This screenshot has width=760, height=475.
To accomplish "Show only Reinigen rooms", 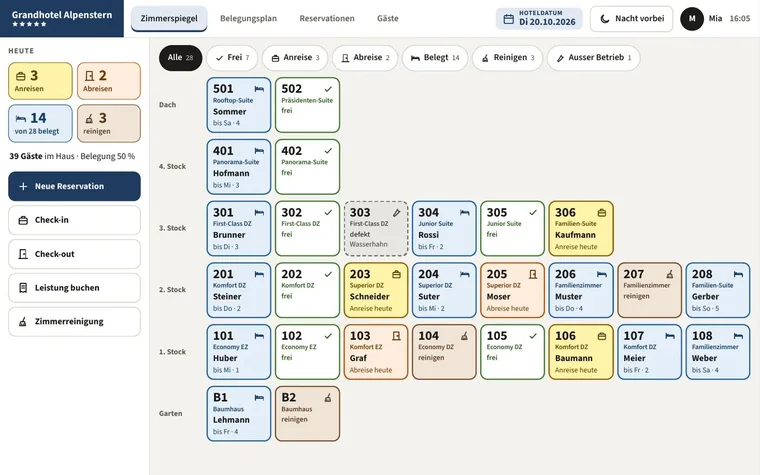I will (507, 58).
